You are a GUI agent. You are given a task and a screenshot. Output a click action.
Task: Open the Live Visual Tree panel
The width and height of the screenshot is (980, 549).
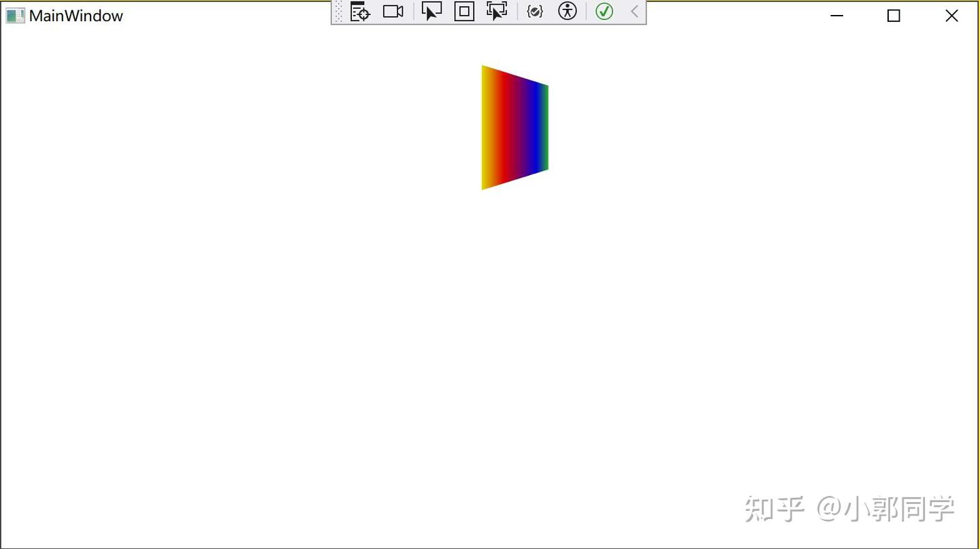tap(359, 12)
